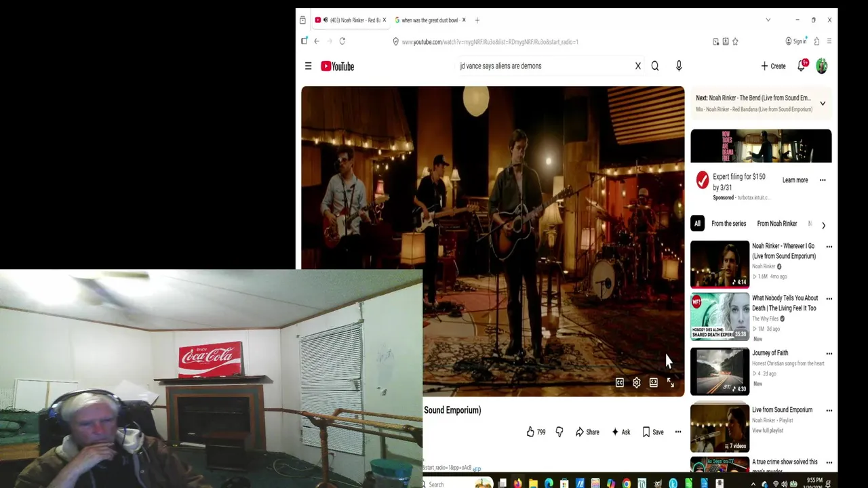The width and height of the screenshot is (868, 488).
Task: Select the From the series chip
Action: coord(728,224)
